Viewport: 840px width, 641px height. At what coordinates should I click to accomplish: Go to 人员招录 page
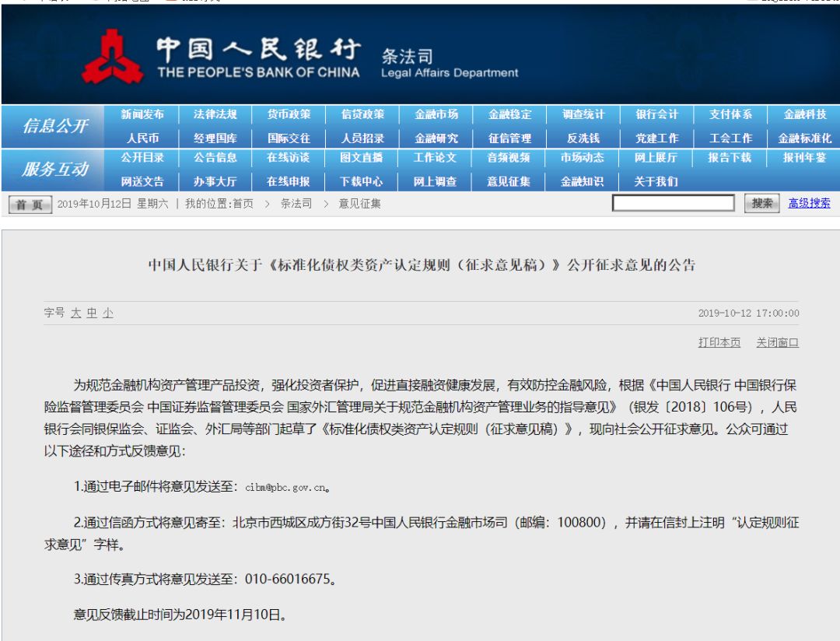click(362, 138)
